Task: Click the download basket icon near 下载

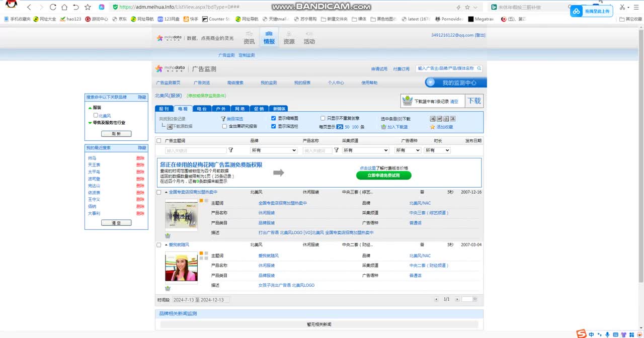Action: (x=408, y=101)
